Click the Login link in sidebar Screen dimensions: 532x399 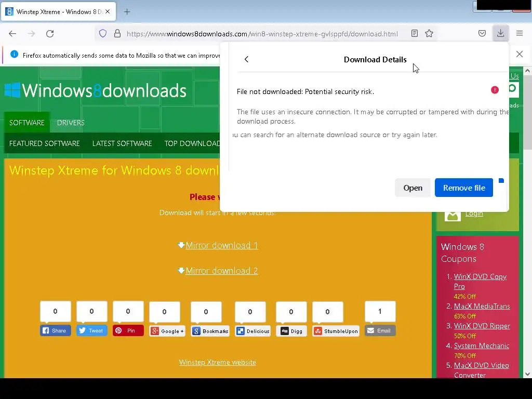474,214
